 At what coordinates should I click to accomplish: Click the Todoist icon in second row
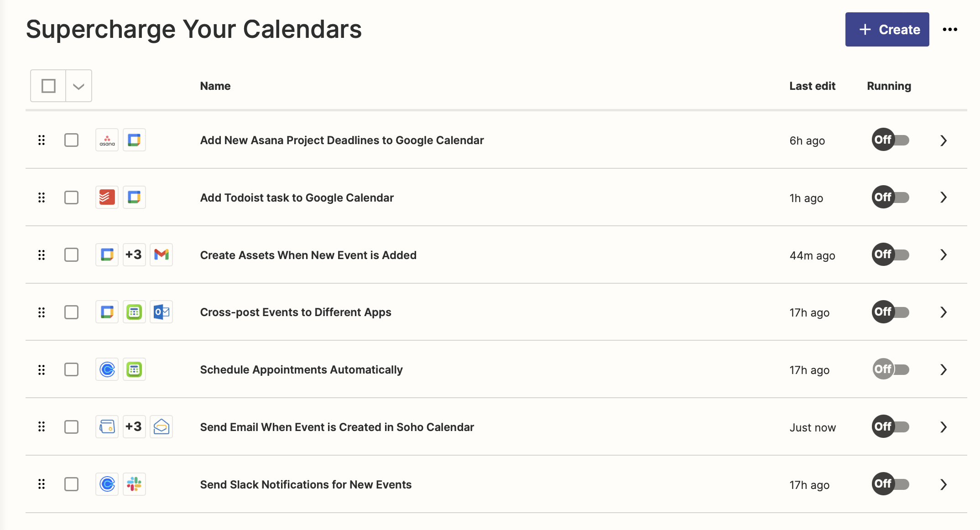point(107,197)
